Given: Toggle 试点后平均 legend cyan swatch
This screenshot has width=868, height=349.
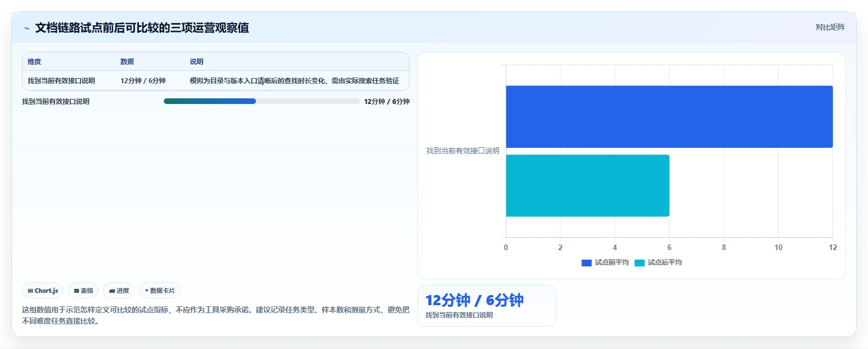Looking at the screenshot, I should click(x=639, y=262).
